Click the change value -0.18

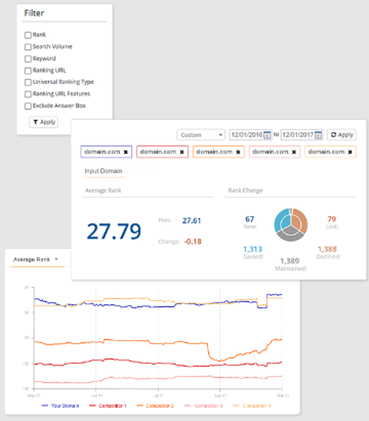click(x=193, y=241)
